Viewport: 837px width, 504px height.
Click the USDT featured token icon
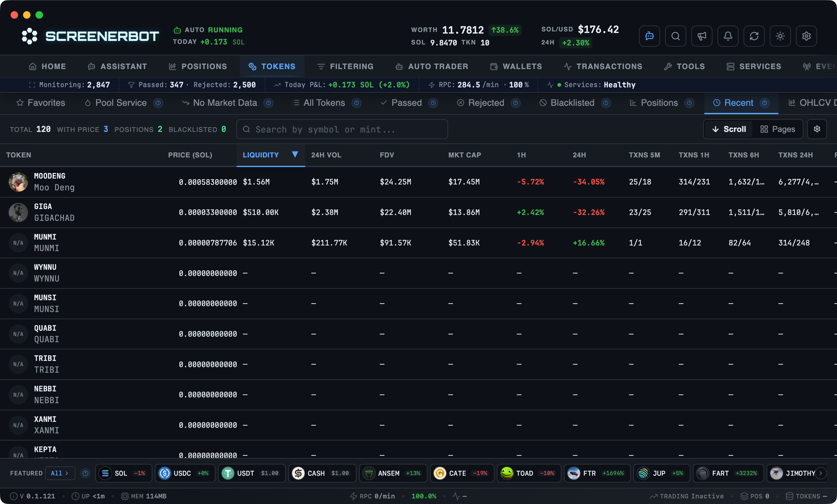(x=228, y=473)
